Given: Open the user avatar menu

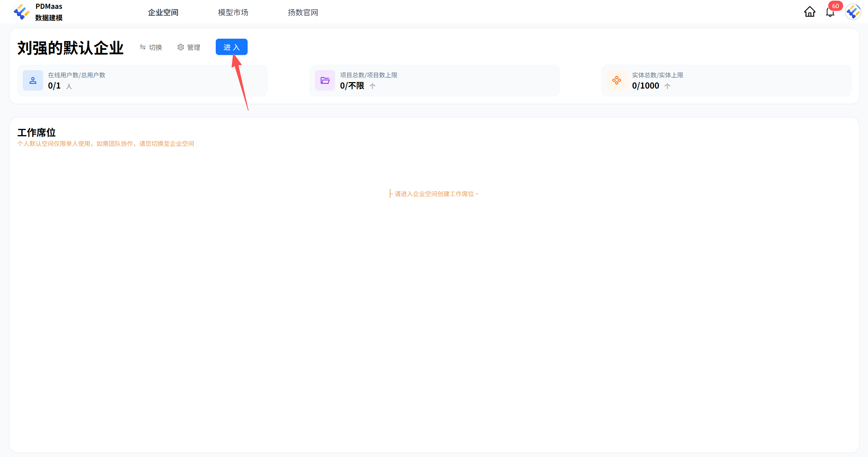Looking at the screenshot, I should click(853, 12).
